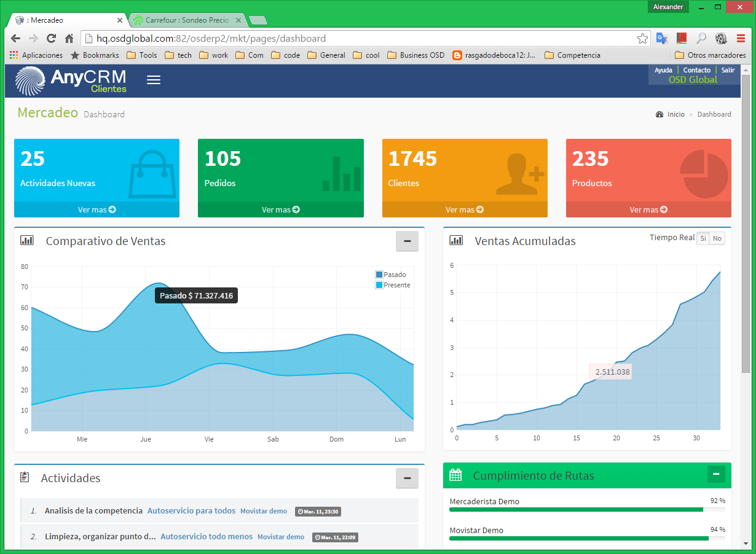
Task: Open the Bookmarks star shortcut
Action: coord(95,55)
